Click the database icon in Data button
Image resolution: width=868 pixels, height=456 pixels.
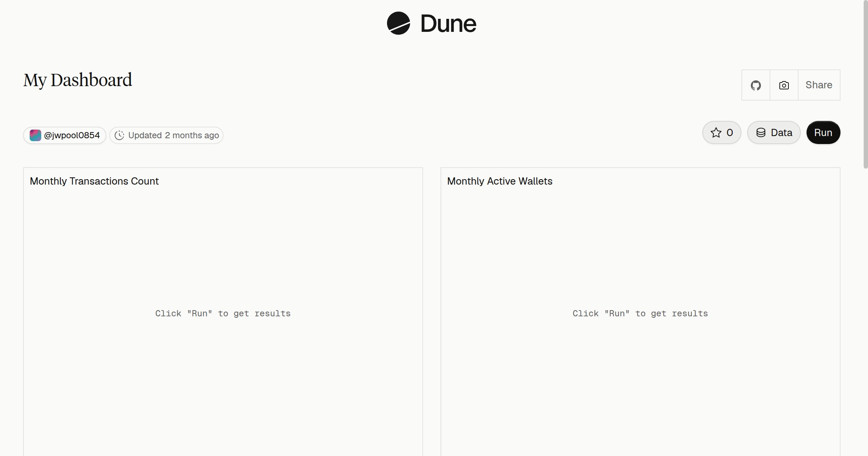point(761,132)
